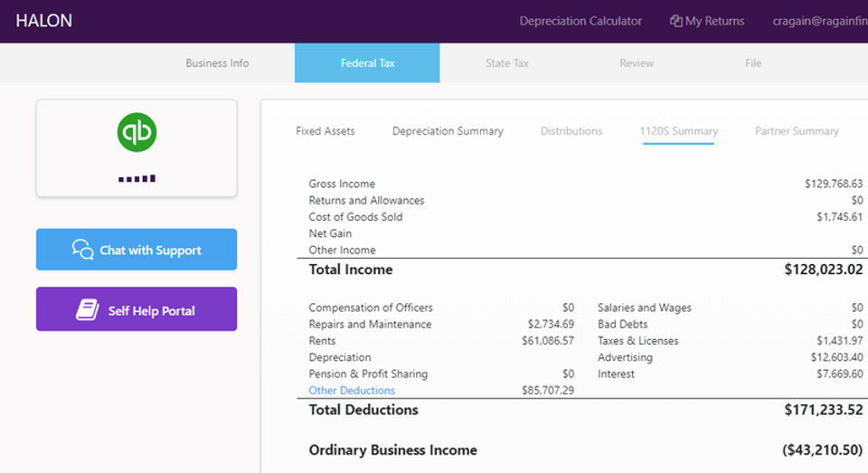This screenshot has height=473, width=868.
Task: Click the QuickBooks logo icon
Action: tap(137, 132)
